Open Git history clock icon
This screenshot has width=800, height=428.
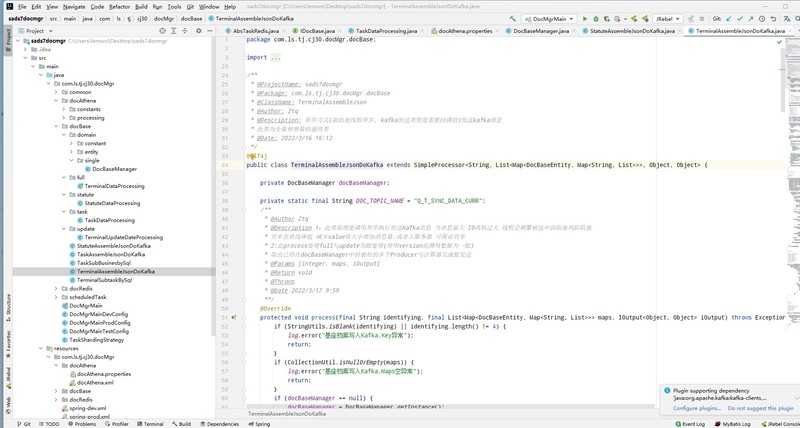tap(762, 19)
